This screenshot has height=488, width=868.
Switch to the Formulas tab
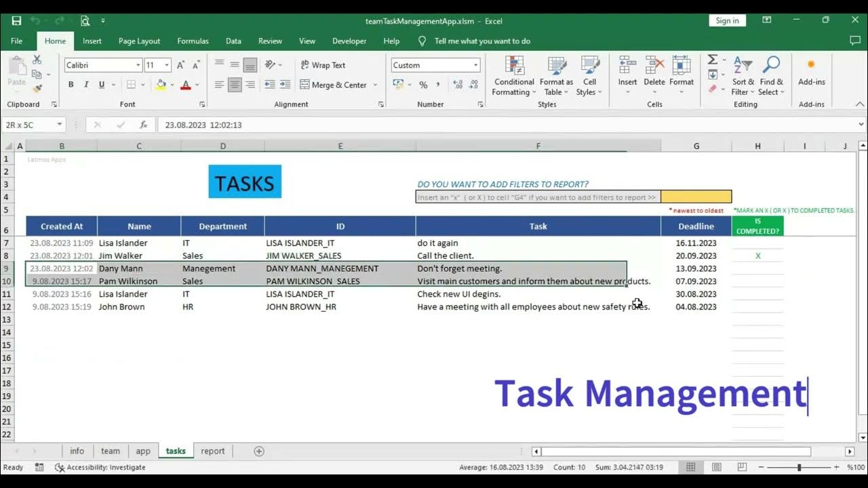point(193,41)
